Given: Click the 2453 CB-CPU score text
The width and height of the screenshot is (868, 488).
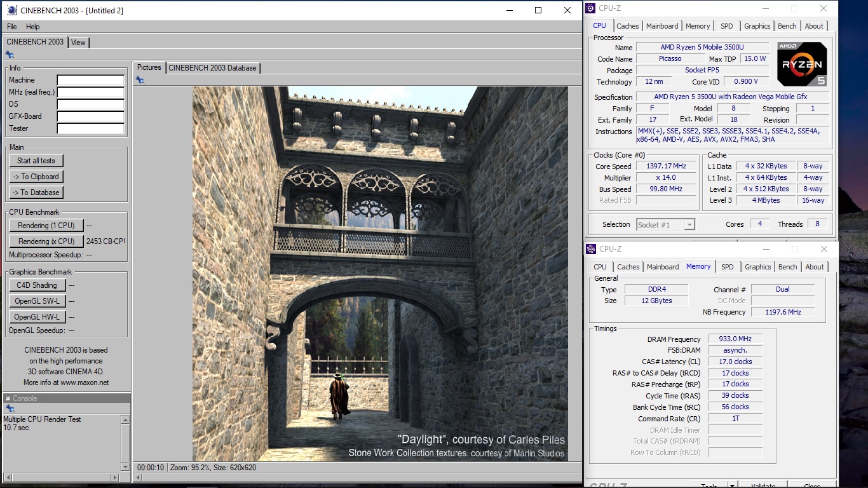Looking at the screenshot, I should (105, 241).
